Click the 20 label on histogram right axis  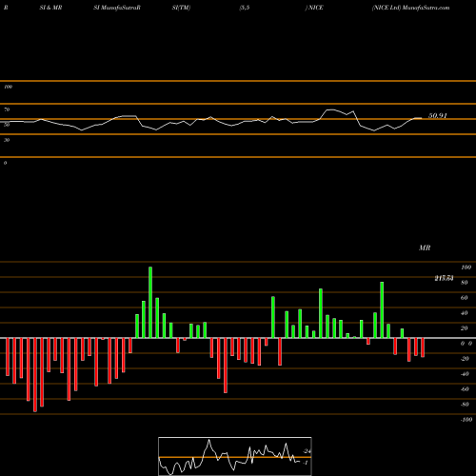click(465, 328)
